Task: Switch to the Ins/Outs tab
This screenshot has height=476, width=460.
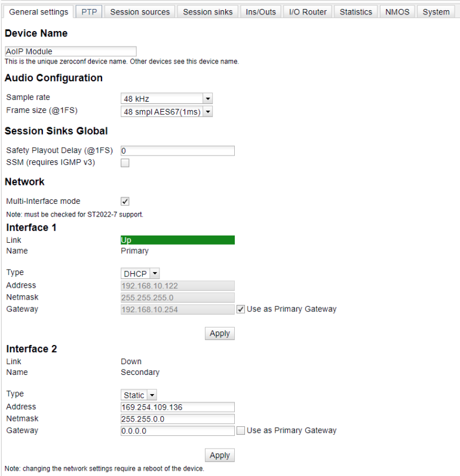Action: [261, 12]
